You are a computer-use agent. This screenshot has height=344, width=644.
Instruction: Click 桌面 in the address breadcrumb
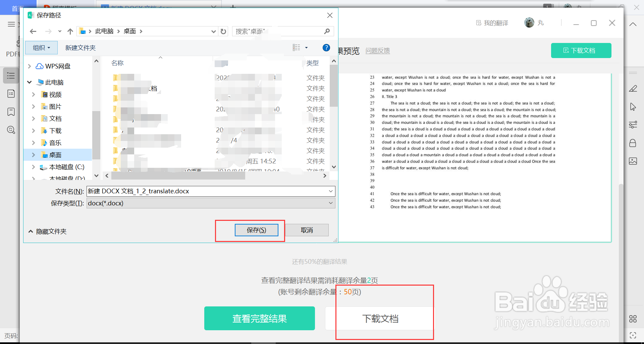[130, 31]
